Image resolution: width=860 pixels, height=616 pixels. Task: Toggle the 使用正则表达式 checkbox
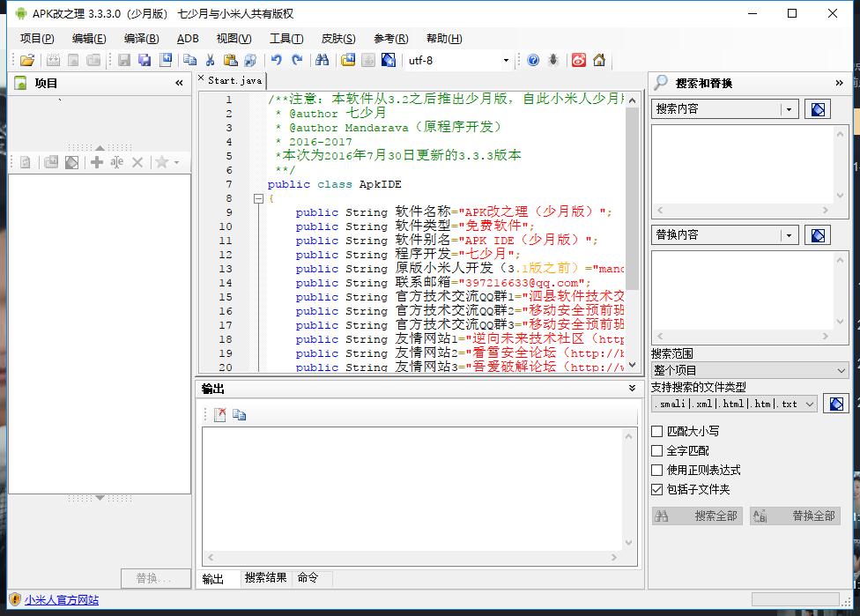[656, 471]
